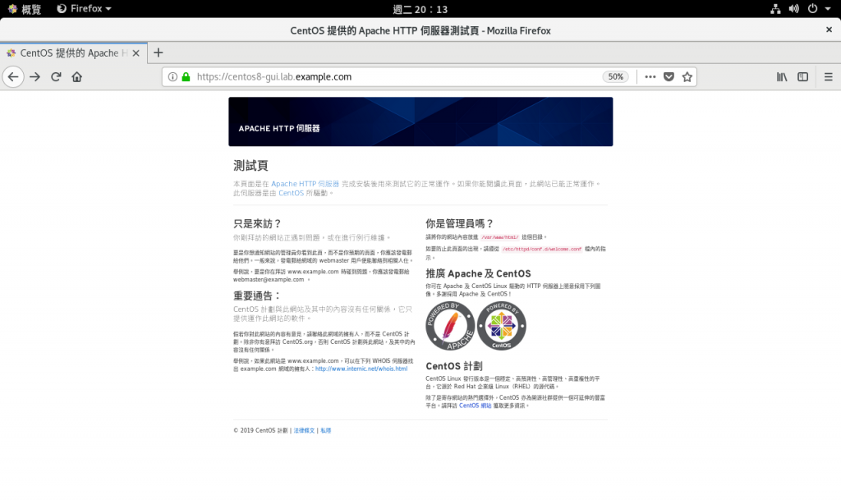The width and height of the screenshot is (841, 504).
Task: Click the APACHE HTTP 伺服器 banner title
Action: [x=279, y=129]
